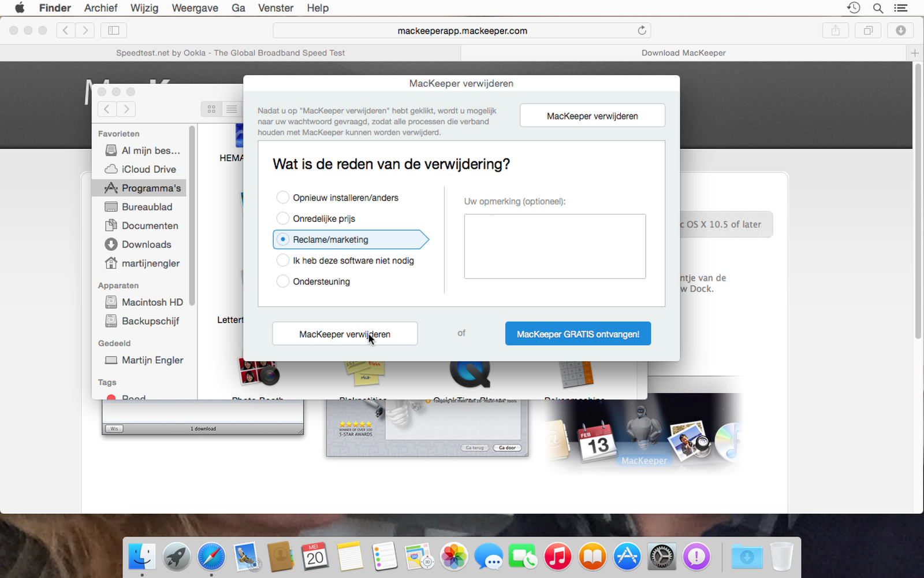Open the Notes app in Dock

pyautogui.click(x=350, y=557)
